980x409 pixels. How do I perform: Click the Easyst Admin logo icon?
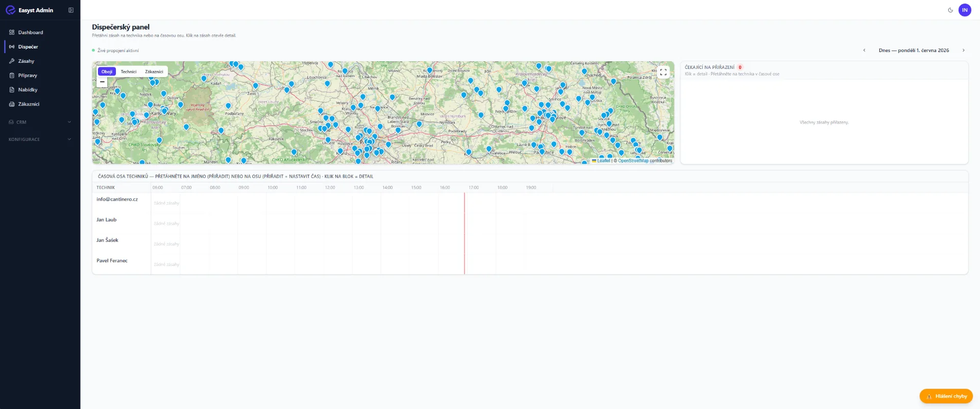point(10,10)
